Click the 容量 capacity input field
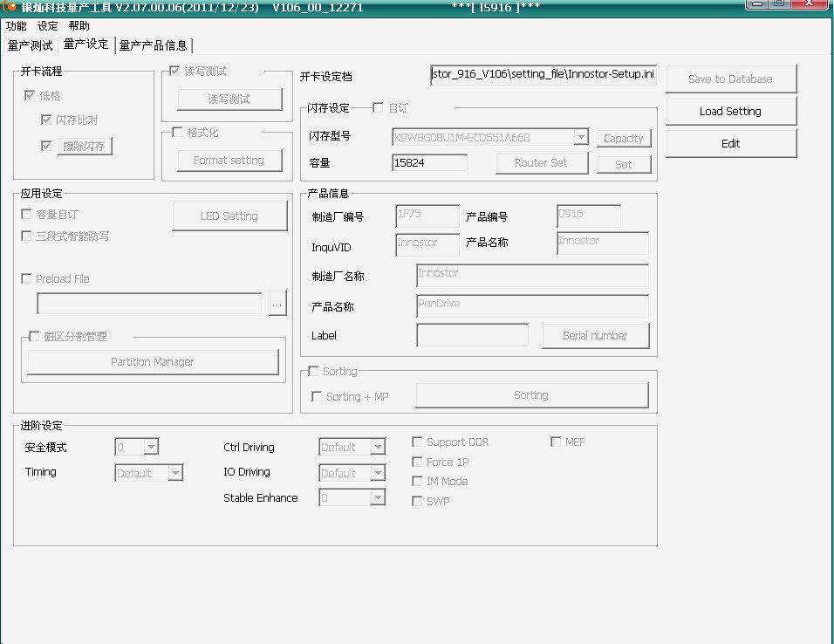The image size is (834, 644). (x=429, y=163)
